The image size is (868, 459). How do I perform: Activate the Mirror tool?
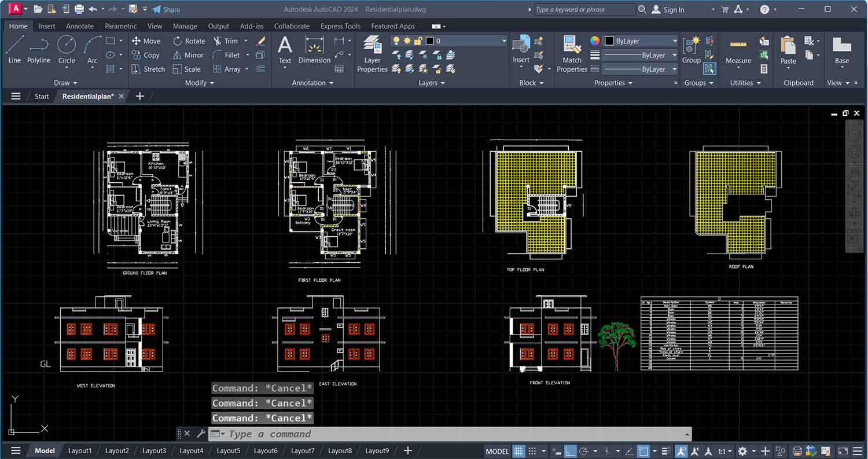point(187,55)
